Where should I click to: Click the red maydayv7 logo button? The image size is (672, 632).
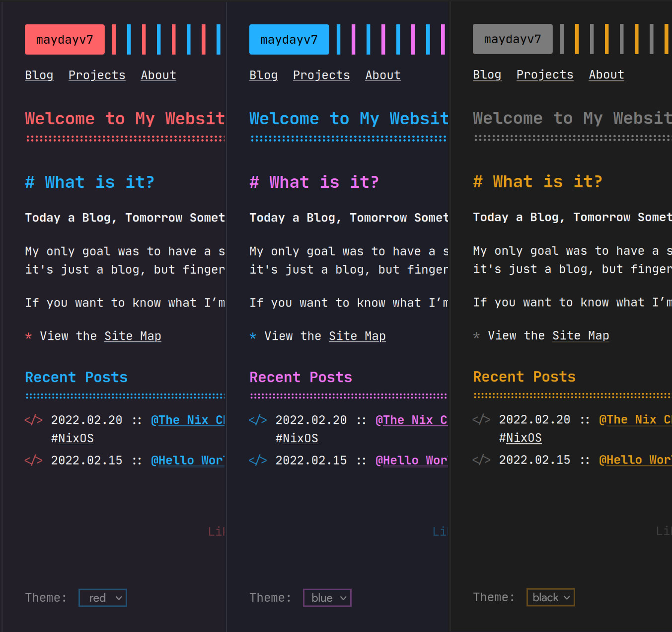pos(65,39)
